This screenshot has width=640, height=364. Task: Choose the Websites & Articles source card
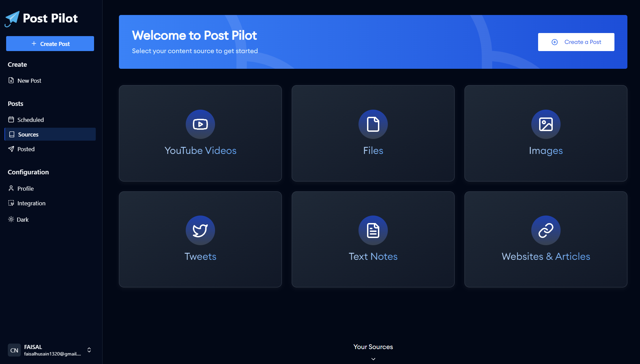click(x=546, y=239)
